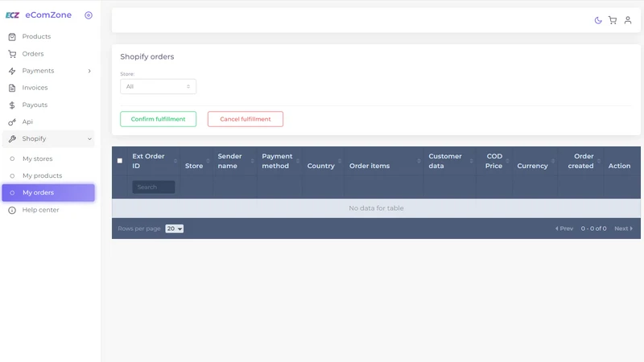The height and width of the screenshot is (362, 644).
Task: Click the Api key icon
Action: [x=12, y=122]
